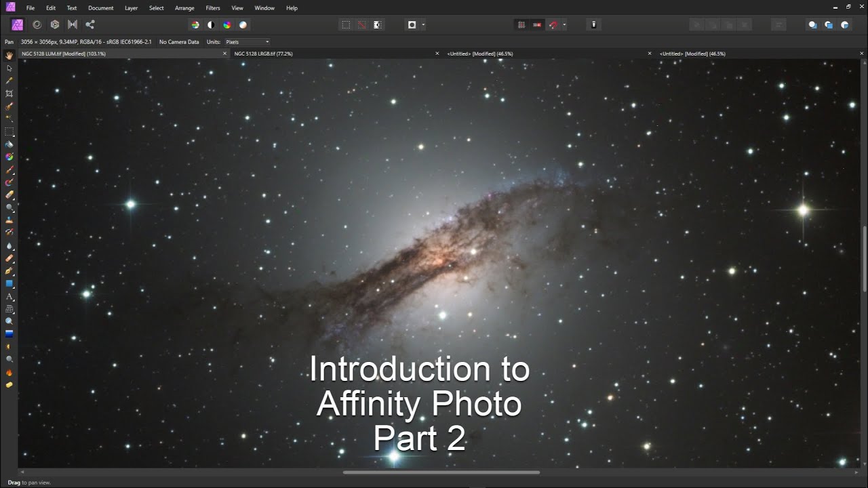The width and height of the screenshot is (868, 488).
Task: Click the Select All toolbar icon
Action: click(346, 24)
